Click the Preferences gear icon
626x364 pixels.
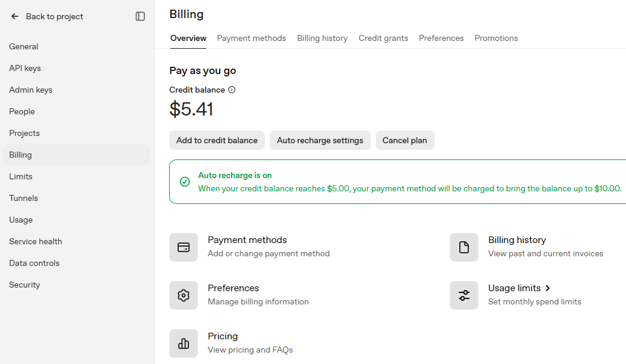click(184, 295)
